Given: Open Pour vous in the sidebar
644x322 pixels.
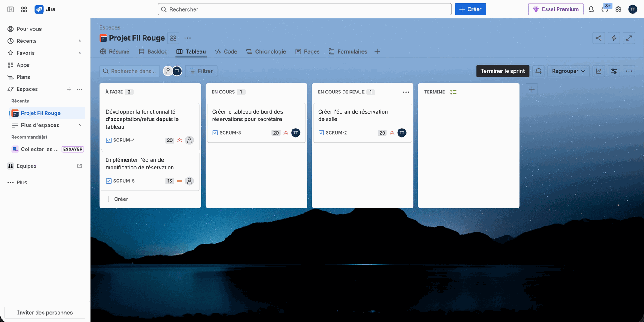Looking at the screenshot, I should click(45, 29).
